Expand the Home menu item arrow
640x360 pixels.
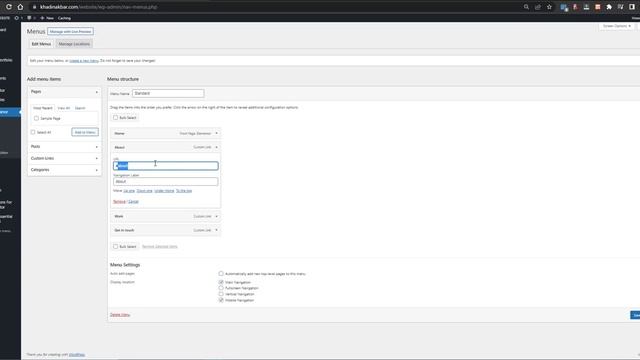(216, 133)
